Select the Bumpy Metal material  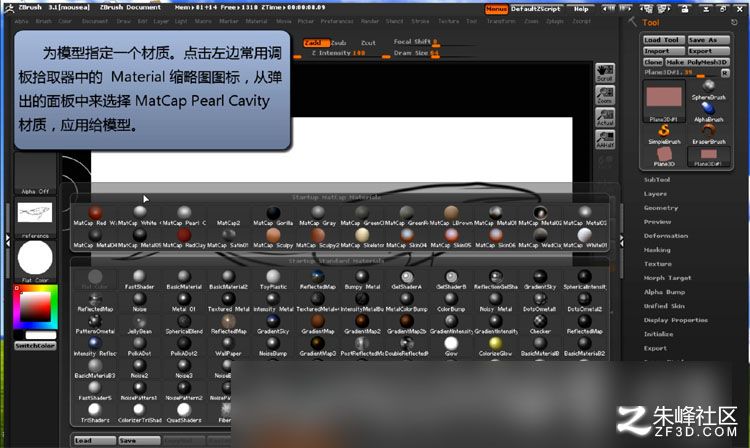pyautogui.click(x=362, y=277)
